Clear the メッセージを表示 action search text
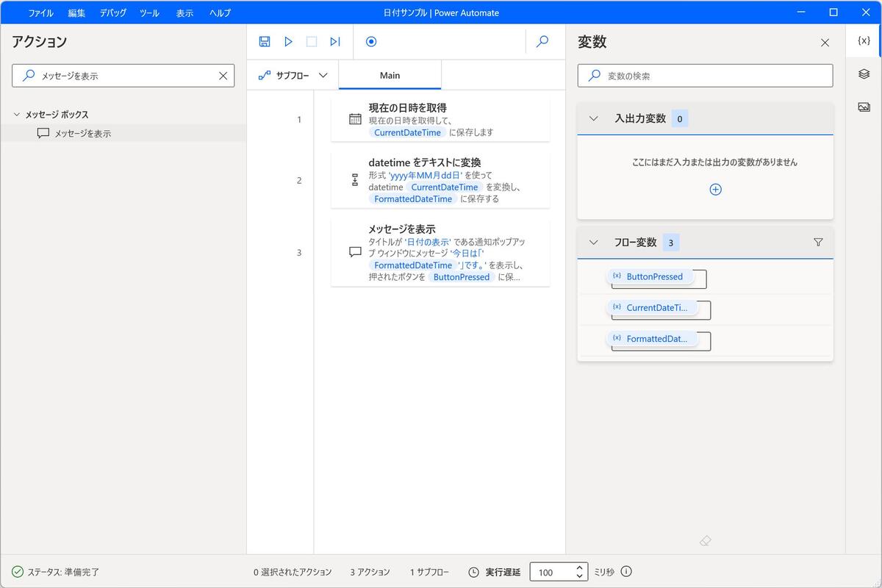This screenshot has width=882, height=588. [223, 76]
